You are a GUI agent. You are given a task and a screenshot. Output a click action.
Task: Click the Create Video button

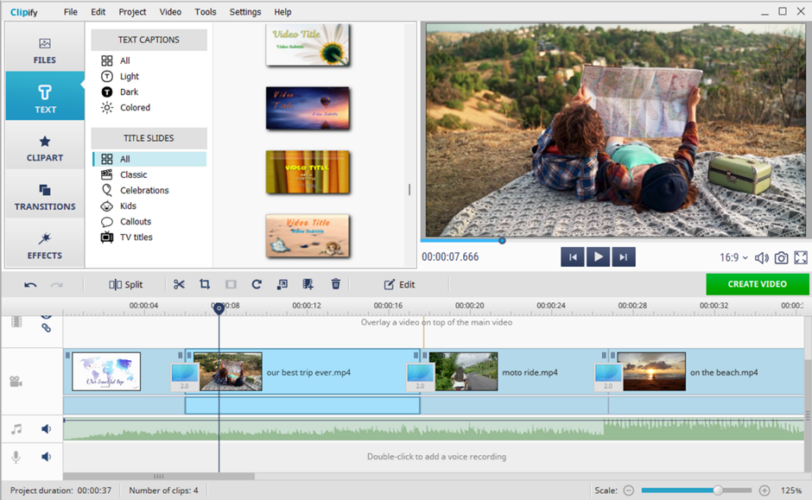(757, 284)
